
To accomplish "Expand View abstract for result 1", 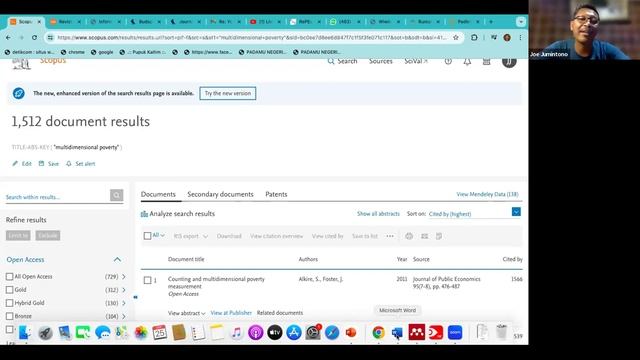I will point(187,313).
